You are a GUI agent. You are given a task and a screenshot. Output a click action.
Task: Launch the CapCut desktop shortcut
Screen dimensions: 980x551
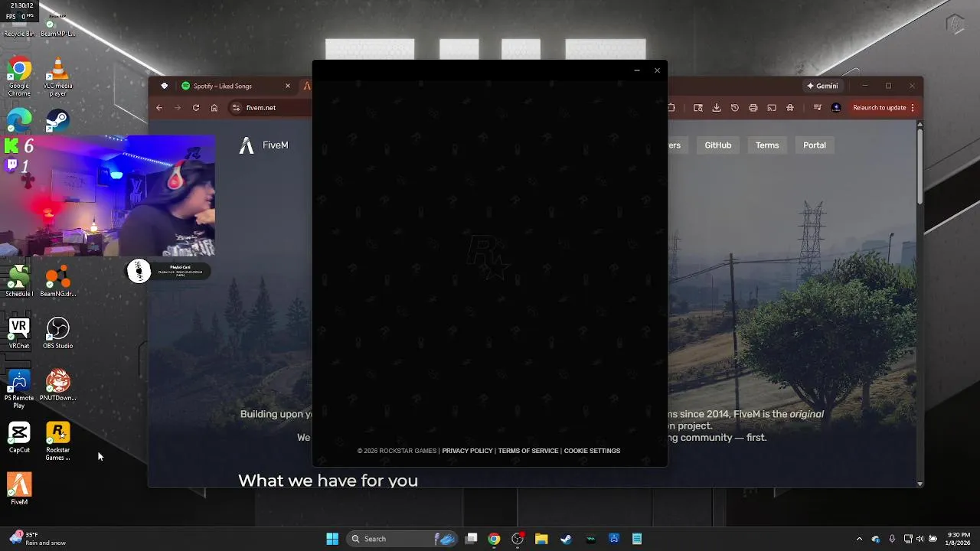(19, 438)
